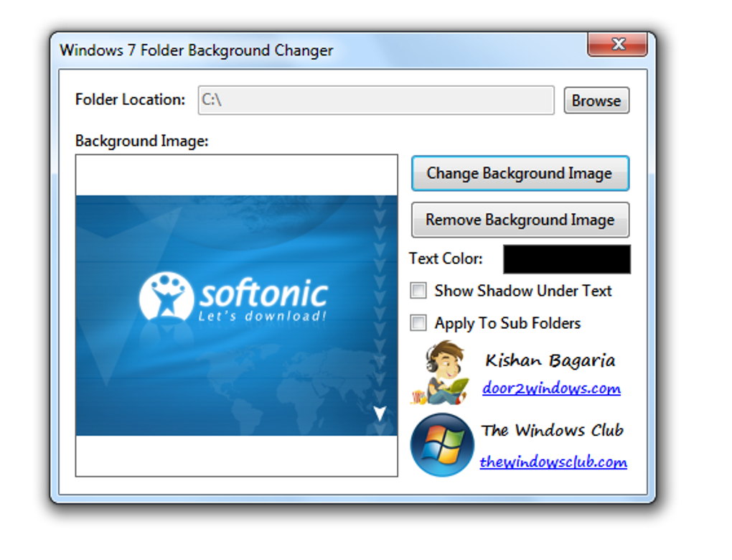Toggle Apply To Sub Folders checkbox
This screenshot has height=560, width=732.
(x=418, y=323)
